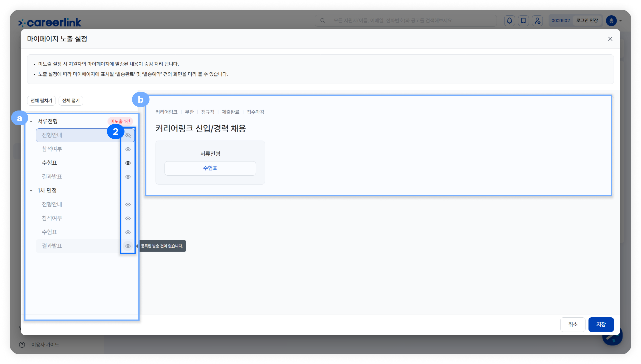Open the 이용자 가이드 link
Image resolution: width=641 pixels, height=364 pixels.
(45, 345)
